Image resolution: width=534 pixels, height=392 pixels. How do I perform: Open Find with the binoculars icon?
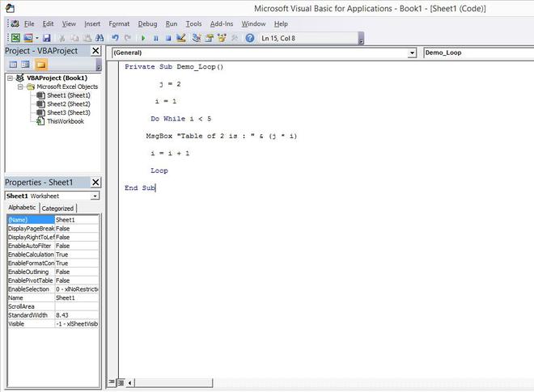[100, 38]
